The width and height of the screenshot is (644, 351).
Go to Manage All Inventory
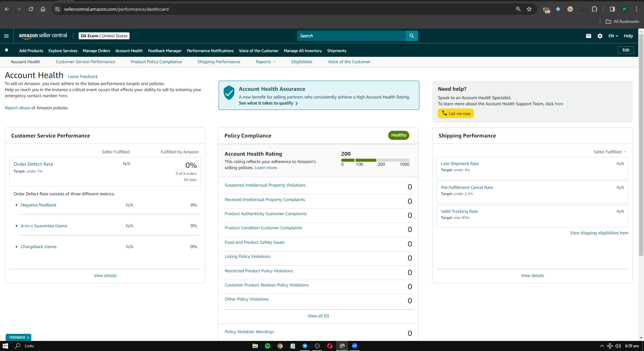click(x=303, y=51)
